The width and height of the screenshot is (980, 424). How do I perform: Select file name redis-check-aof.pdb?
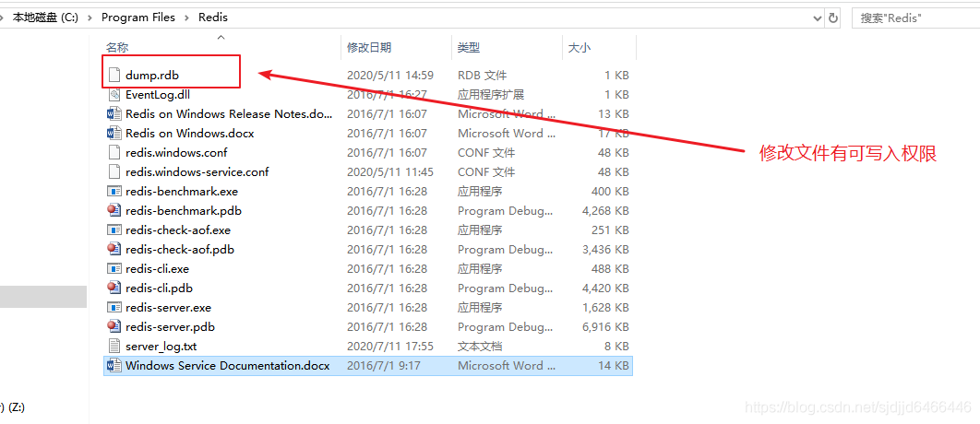point(180,250)
